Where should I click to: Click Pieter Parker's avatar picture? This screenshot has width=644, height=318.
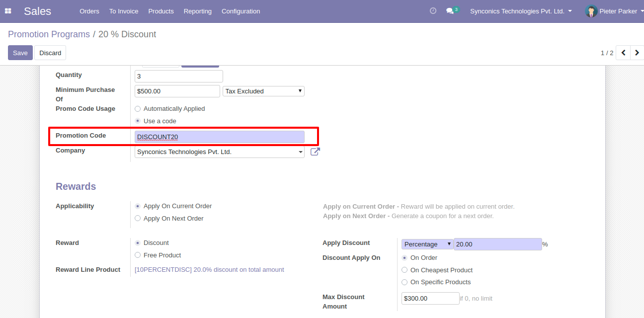click(x=591, y=11)
